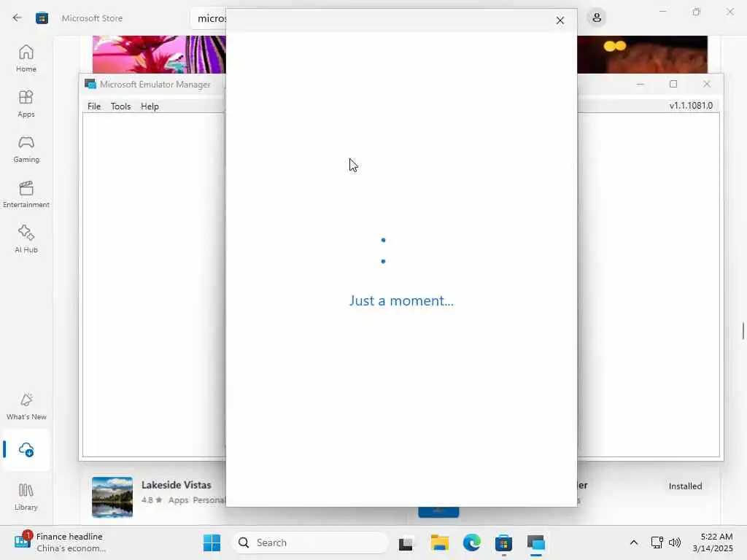Click the taskbar Search box
747x560 pixels.
309,542
